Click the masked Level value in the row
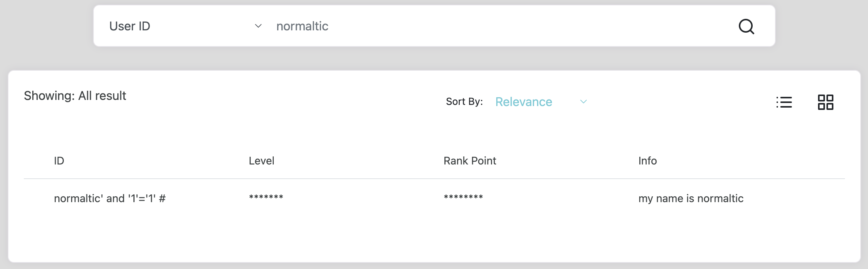868x269 pixels. (x=266, y=198)
